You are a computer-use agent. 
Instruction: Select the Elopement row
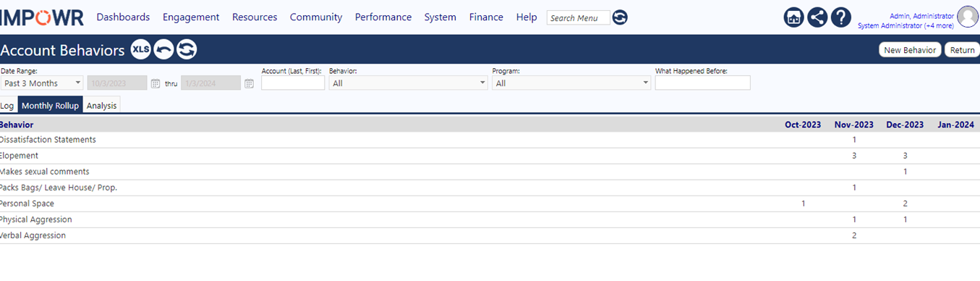(490, 156)
